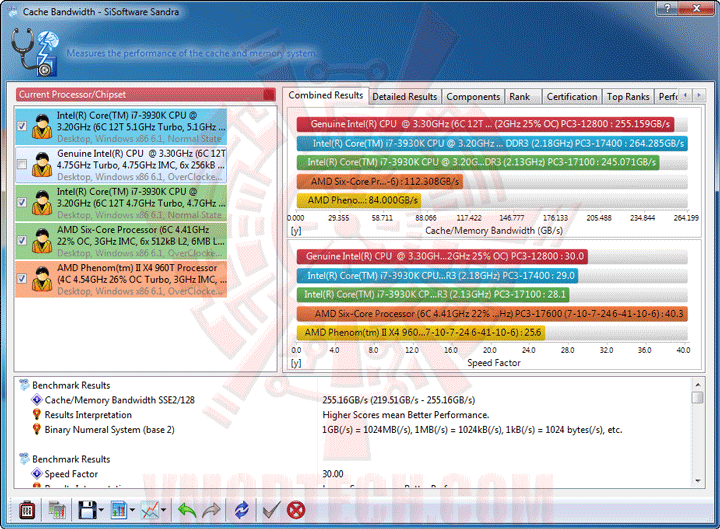Open the save icon's dropdown arrow

[101, 510]
